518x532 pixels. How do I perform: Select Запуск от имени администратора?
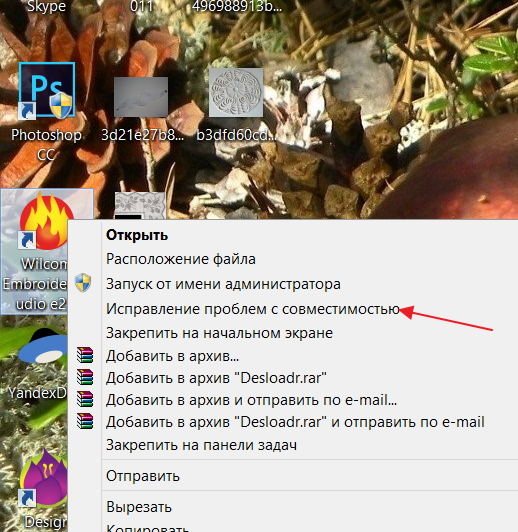tap(223, 284)
